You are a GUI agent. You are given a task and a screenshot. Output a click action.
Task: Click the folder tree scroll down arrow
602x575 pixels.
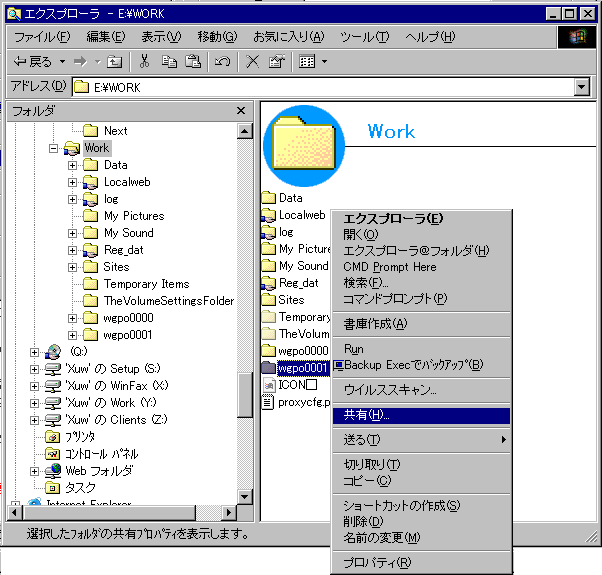(x=245, y=496)
